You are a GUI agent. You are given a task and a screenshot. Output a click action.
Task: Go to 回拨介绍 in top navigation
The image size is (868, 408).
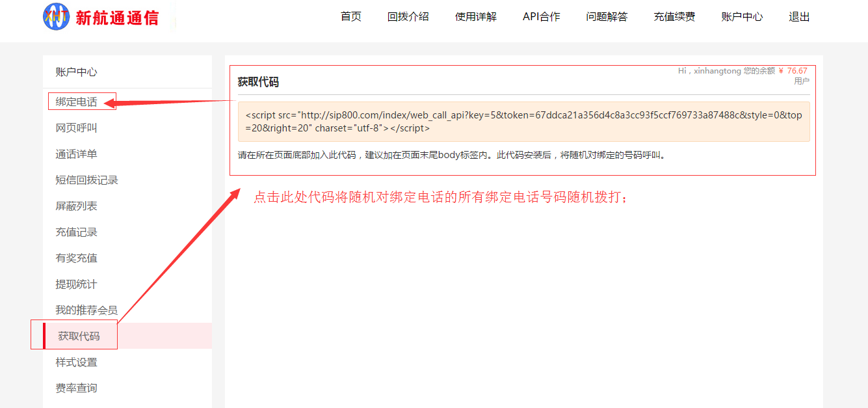(x=408, y=17)
